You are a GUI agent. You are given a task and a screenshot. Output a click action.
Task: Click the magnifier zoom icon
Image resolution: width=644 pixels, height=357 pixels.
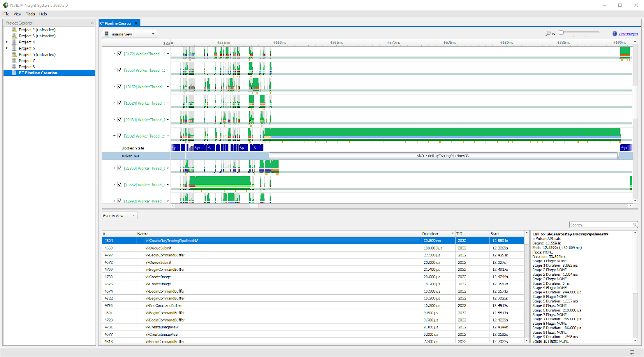coord(548,34)
